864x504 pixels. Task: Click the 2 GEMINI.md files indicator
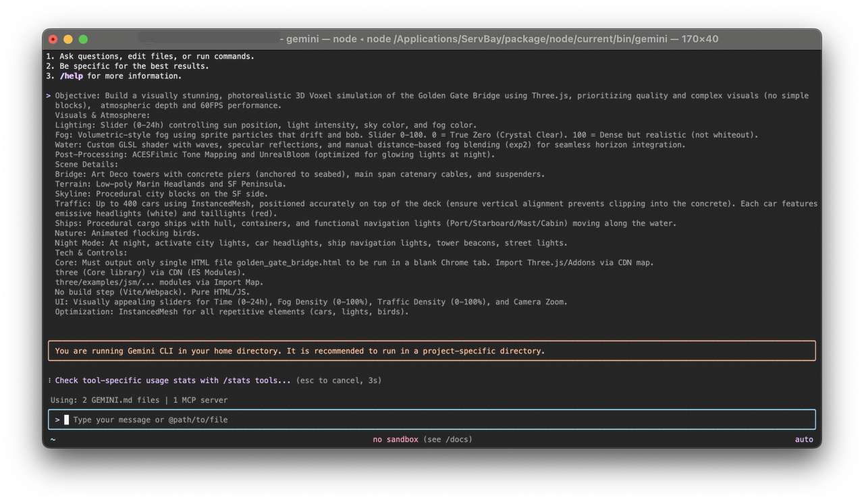[122, 399]
